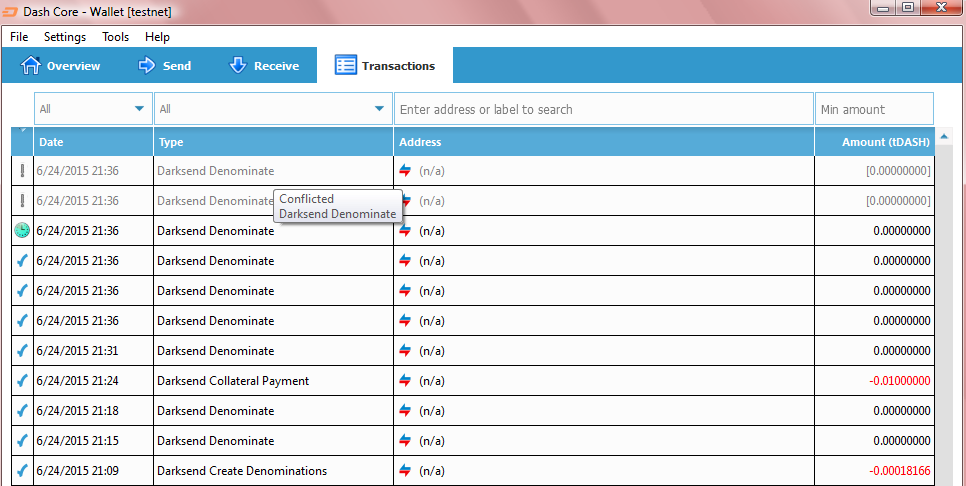
Task: Open the date filter dropdown showing All
Action: 93,109
